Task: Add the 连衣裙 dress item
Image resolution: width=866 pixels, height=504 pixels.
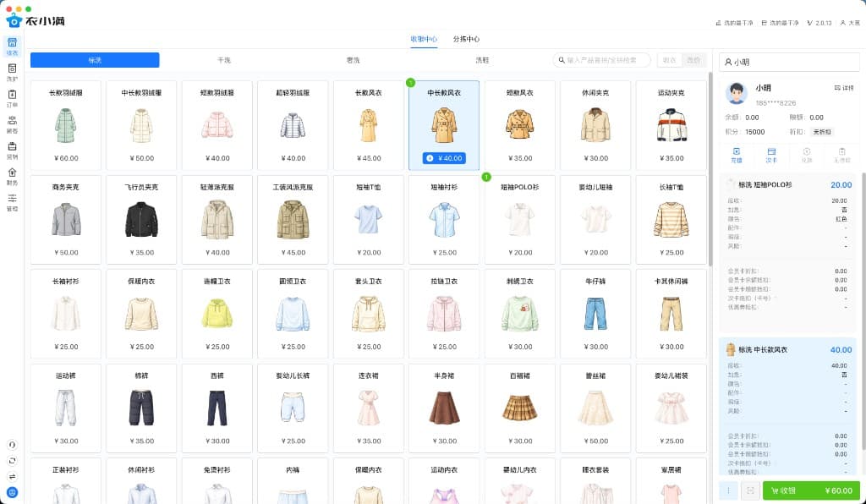Action: (x=369, y=408)
